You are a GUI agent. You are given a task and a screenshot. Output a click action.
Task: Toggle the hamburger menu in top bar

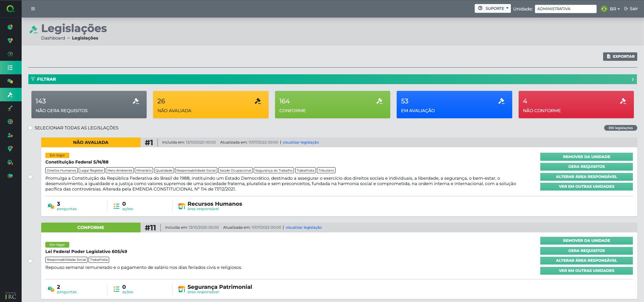coord(33,9)
